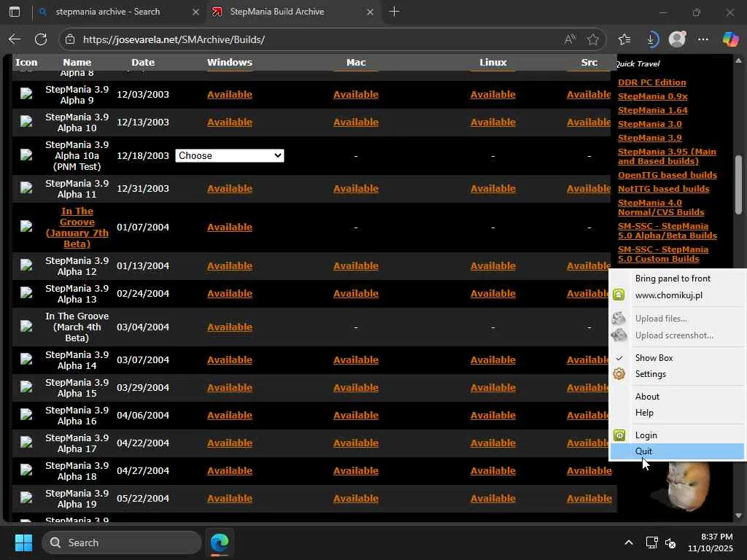Launch Copilot from toolbar icon
The width and height of the screenshot is (747, 560).
[x=730, y=39]
